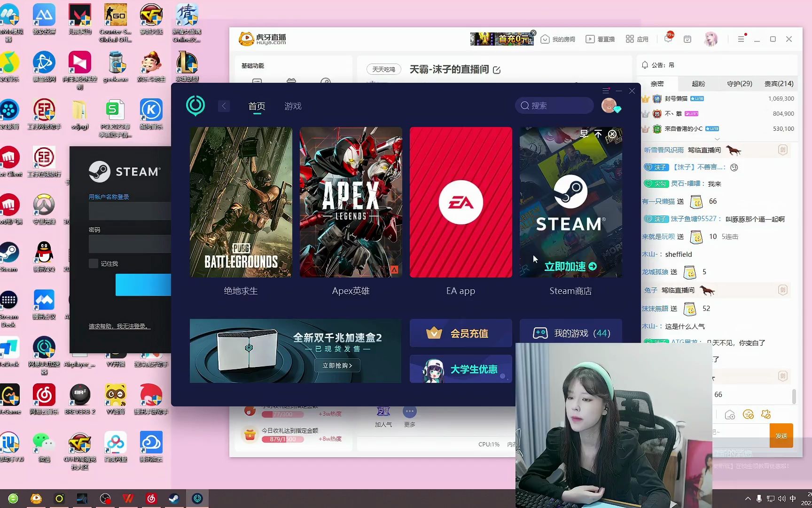This screenshot has width=812, height=508.
Task: Open 我的游戏 (44) in UU accelerator
Action: (x=570, y=333)
